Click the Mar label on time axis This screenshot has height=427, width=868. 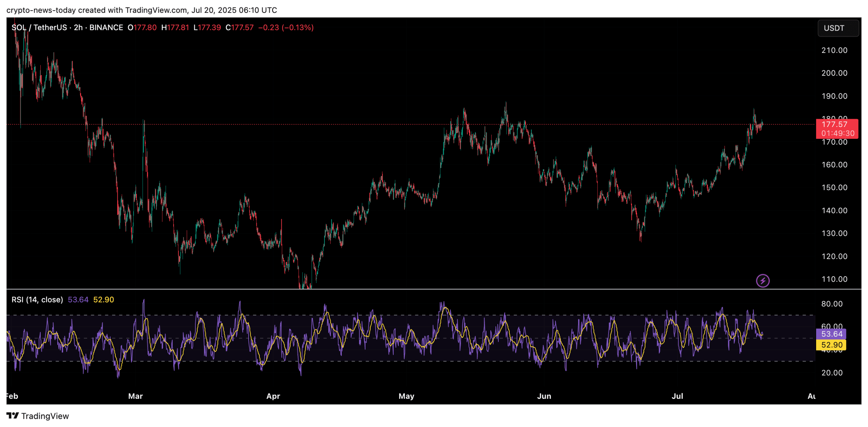point(135,396)
